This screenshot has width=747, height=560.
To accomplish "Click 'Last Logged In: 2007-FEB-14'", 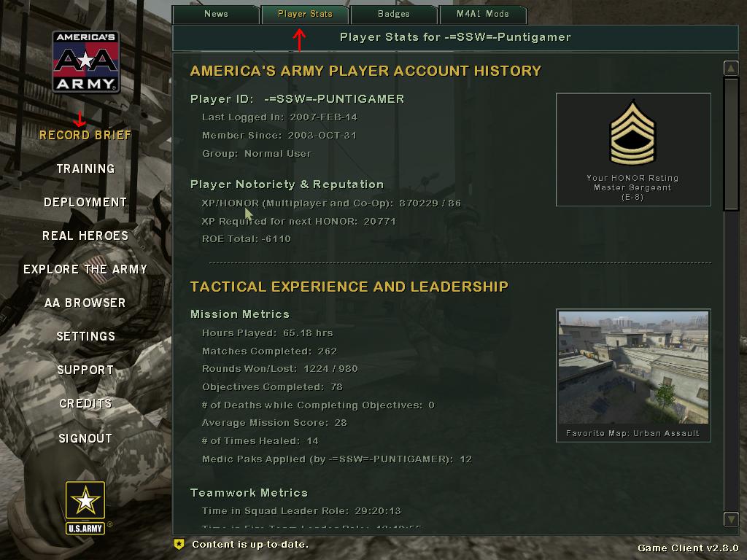I will (279, 117).
